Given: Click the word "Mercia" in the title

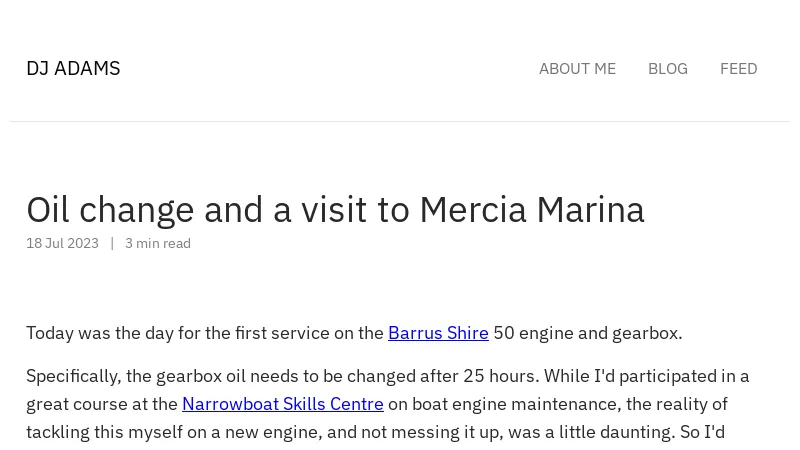Looking at the screenshot, I should tap(472, 210).
